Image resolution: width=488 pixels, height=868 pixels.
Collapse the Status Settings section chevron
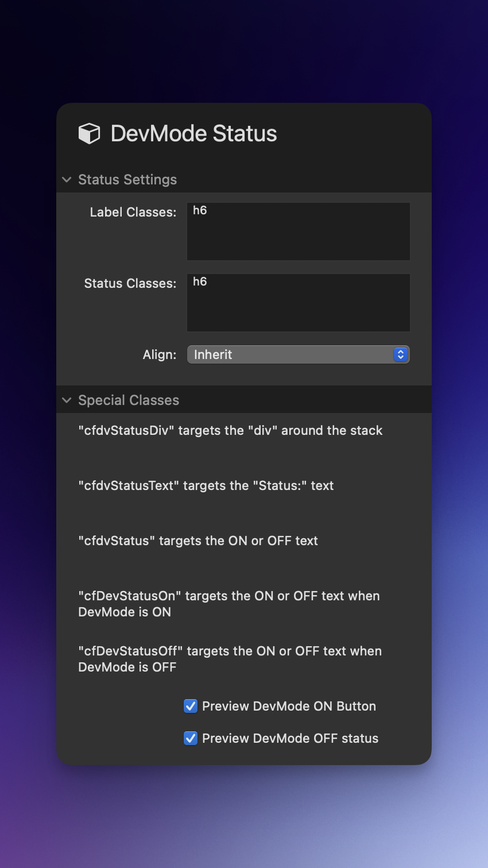pos(67,180)
